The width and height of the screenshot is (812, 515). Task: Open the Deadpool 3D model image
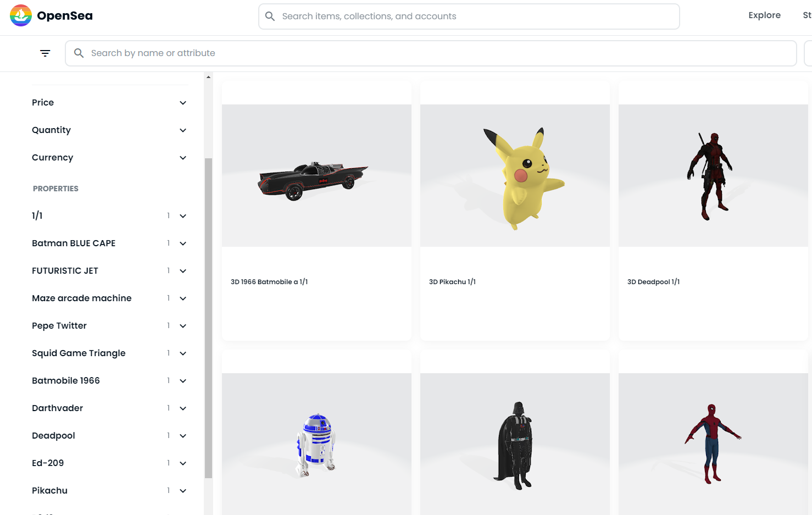coord(713,176)
